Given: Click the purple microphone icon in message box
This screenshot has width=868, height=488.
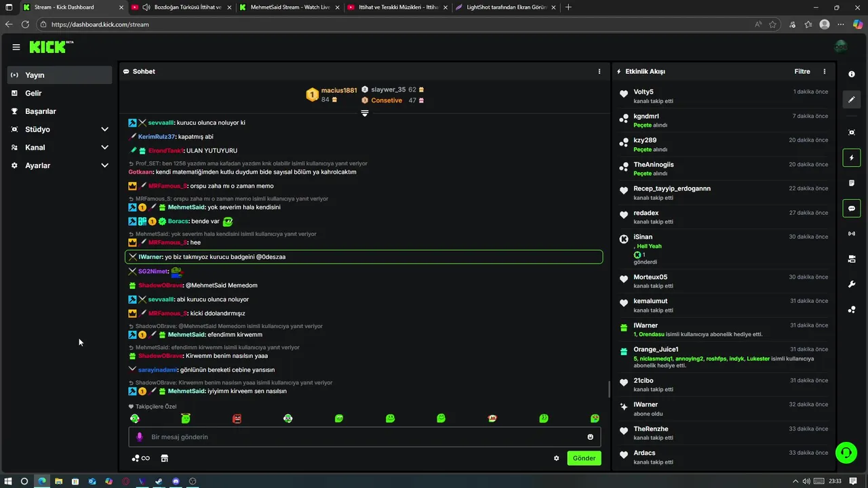Looking at the screenshot, I should click(x=140, y=437).
